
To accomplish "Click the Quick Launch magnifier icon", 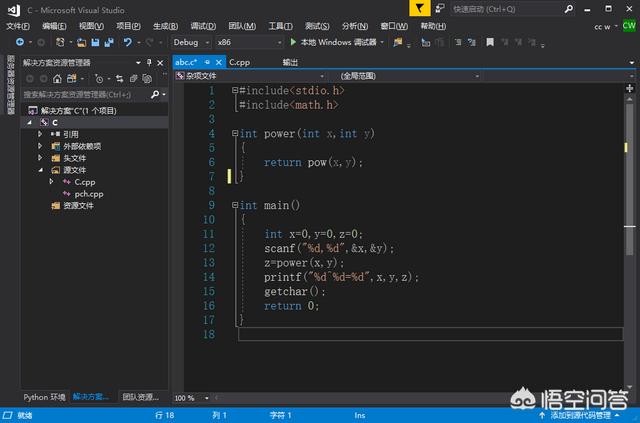I will [569, 9].
